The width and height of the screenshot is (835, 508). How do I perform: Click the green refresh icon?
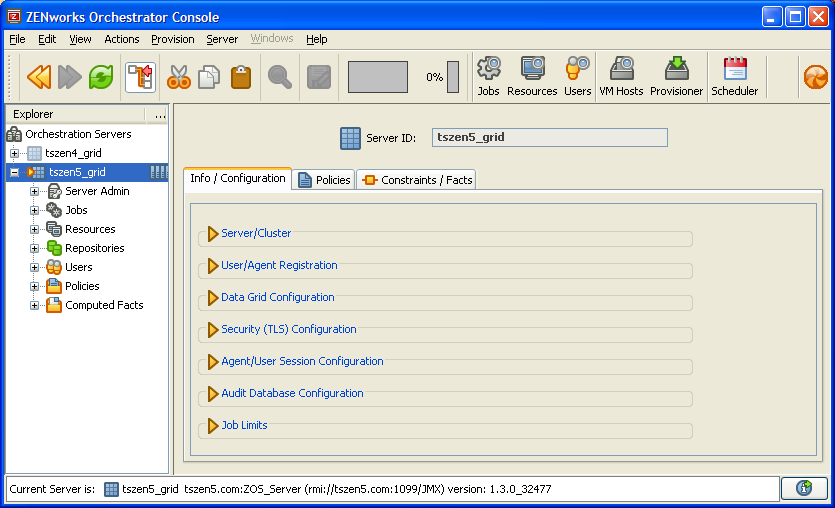(x=101, y=77)
